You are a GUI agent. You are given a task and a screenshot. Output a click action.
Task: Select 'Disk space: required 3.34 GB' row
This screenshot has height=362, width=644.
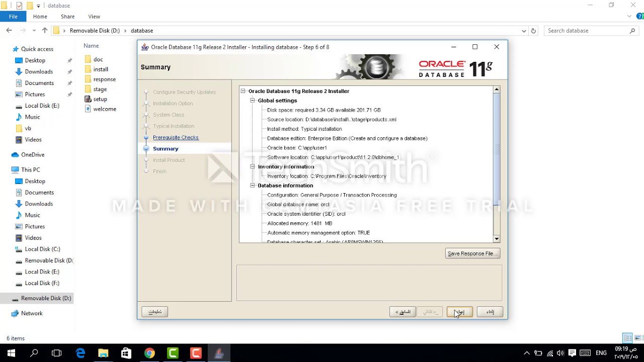tap(324, 110)
